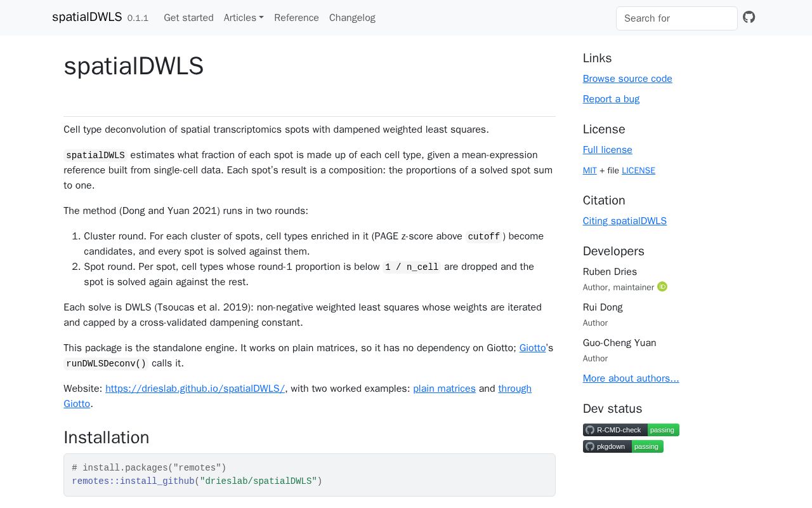812x508 pixels.
Task: Go to Get started page
Action: (x=188, y=18)
